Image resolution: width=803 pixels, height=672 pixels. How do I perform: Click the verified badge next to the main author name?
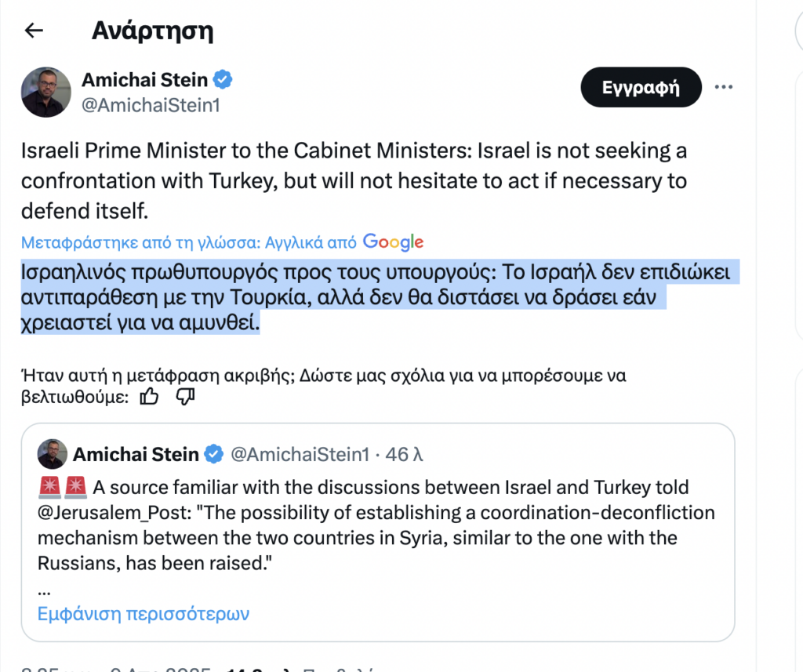pos(223,80)
